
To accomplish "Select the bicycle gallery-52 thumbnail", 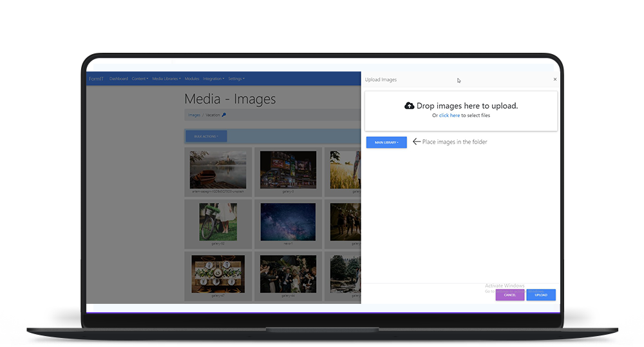I will click(217, 221).
